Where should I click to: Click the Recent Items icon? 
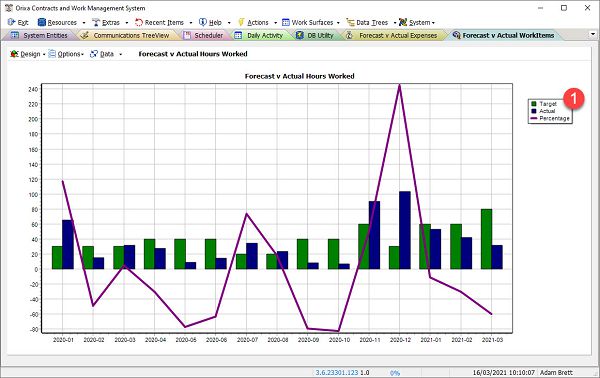coord(139,22)
